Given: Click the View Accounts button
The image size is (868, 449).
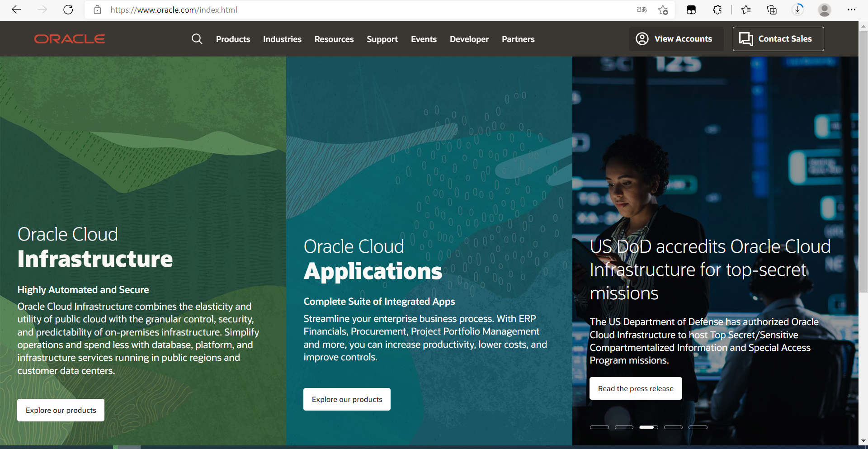Looking at the screenshot, I should pyautogui.click(x=676, y=39).
